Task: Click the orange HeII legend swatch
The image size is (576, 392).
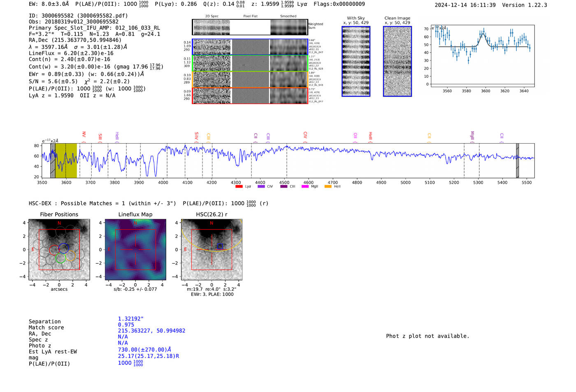Action: [328, 187]
